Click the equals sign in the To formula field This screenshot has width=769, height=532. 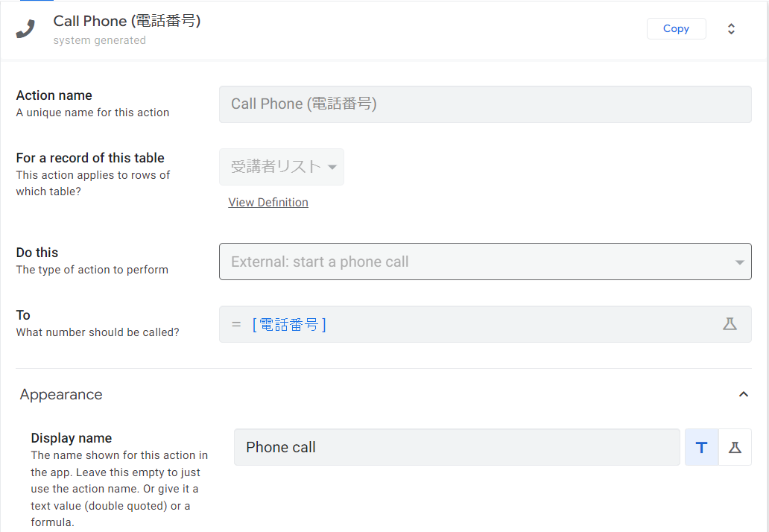point(235,324)
